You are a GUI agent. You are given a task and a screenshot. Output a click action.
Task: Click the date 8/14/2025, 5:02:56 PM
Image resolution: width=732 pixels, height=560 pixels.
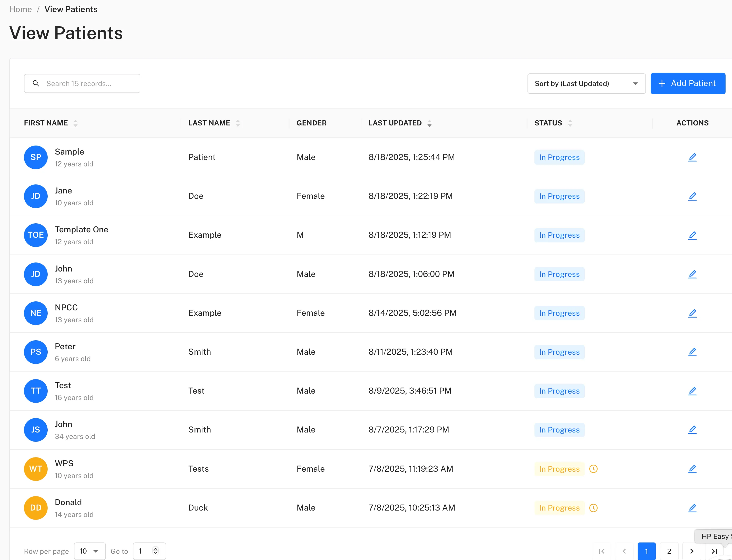(x=412, y=313)
